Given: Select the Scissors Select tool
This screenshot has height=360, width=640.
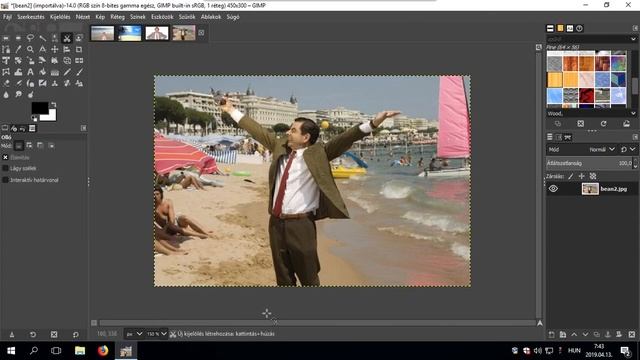Looking at the screenshot, I should pyautogui.click(x=67, y=38).
